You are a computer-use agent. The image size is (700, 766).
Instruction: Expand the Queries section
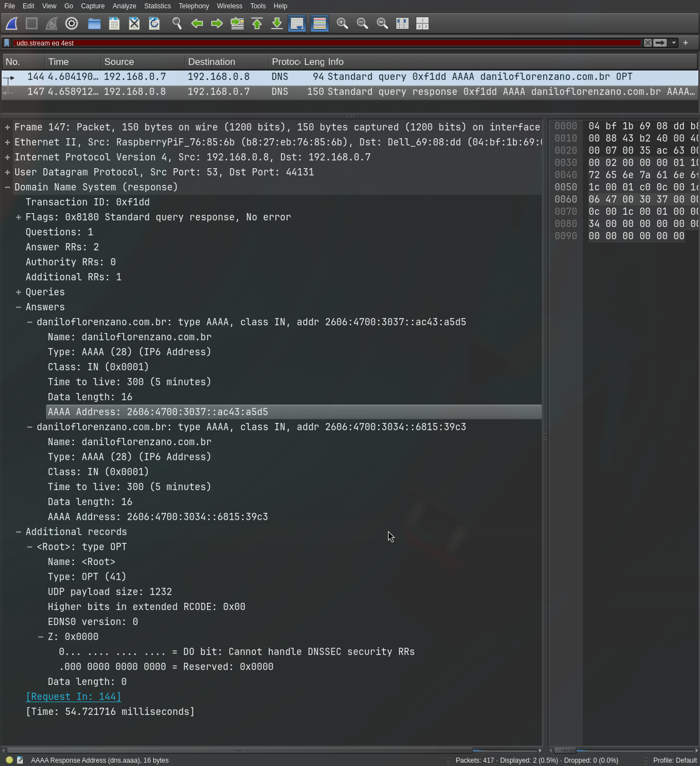[18, 292]
